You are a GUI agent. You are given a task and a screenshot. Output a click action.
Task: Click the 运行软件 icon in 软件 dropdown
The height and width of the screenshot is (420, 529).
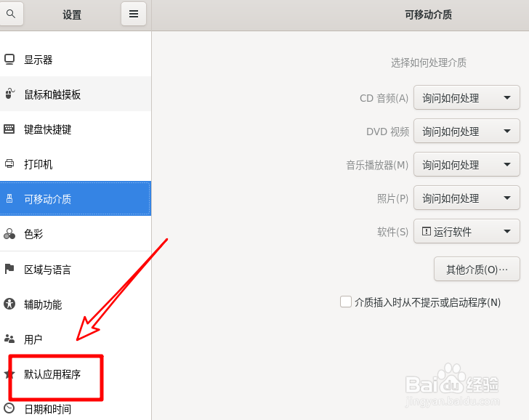(x=426, y=231)
